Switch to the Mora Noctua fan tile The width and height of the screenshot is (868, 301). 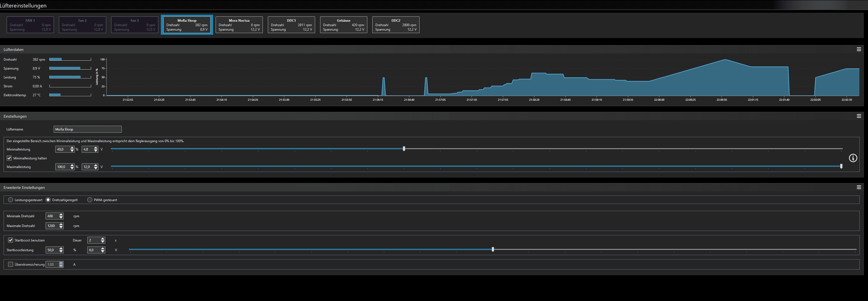[239, 25]
